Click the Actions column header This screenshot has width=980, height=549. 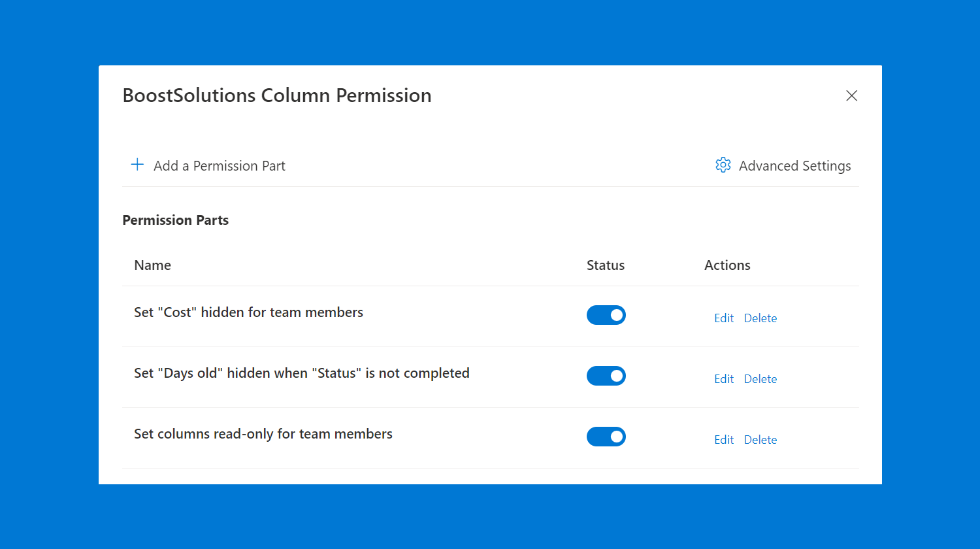727,265
